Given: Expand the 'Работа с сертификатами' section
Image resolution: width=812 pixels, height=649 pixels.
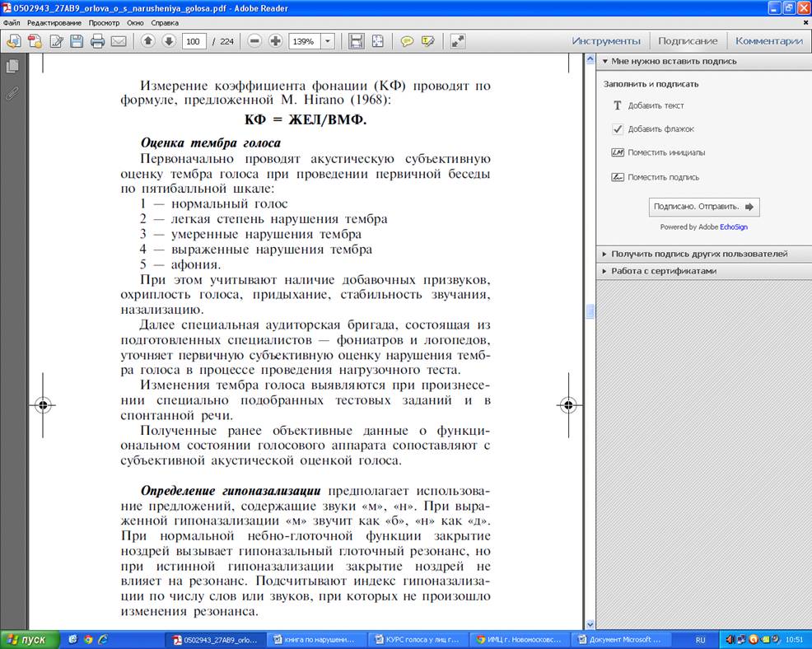Looking at the screenshot, I should 663,271.
